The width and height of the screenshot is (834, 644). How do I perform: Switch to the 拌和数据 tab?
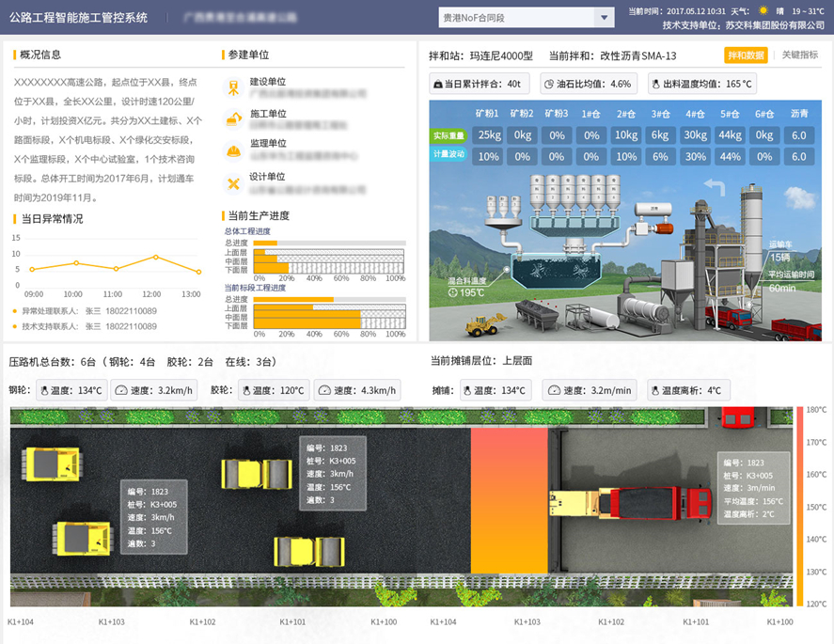tap(746, 55)
